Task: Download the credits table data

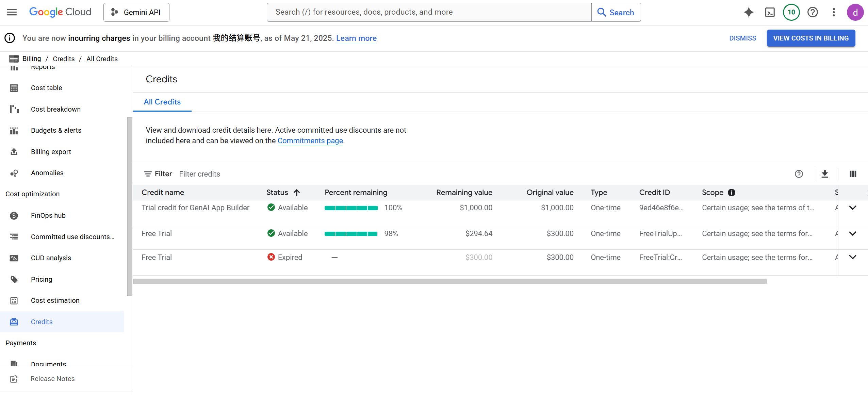Action: pyautogui.click(x=825, y=174)
